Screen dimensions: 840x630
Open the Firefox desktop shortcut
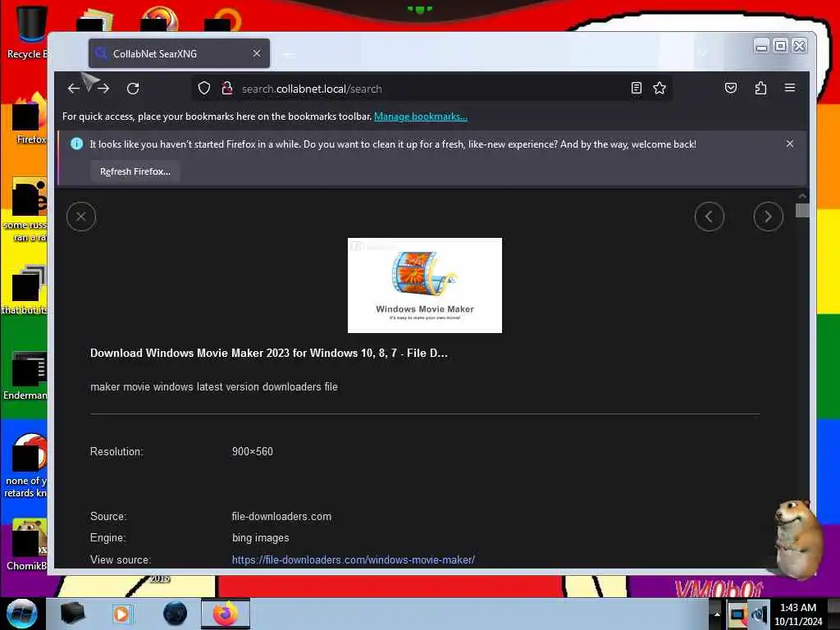pos(30,121)
